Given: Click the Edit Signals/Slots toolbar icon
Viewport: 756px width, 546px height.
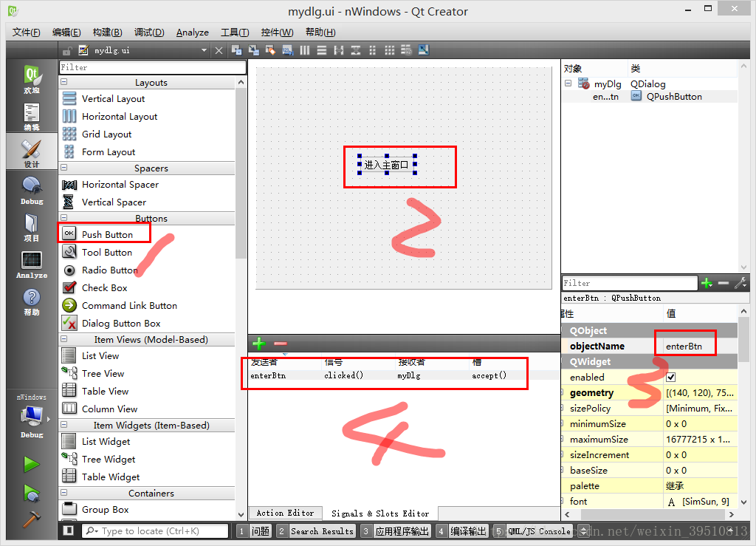Looking at the screenshot, I should [x=254, y=50].
